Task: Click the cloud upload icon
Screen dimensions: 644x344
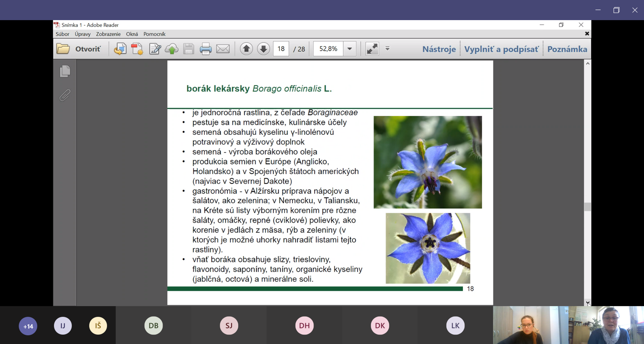Action: click(172, 49)
